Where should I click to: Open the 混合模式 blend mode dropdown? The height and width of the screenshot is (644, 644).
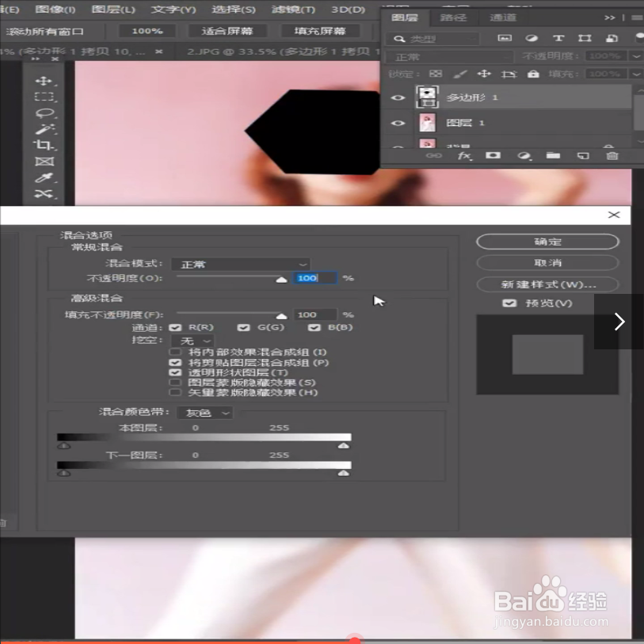click(x=240, y=264)
